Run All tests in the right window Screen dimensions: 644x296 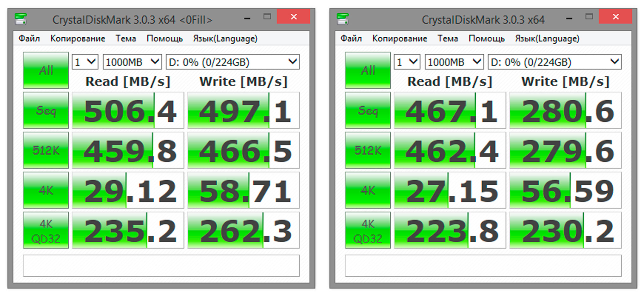click(368, 70)
